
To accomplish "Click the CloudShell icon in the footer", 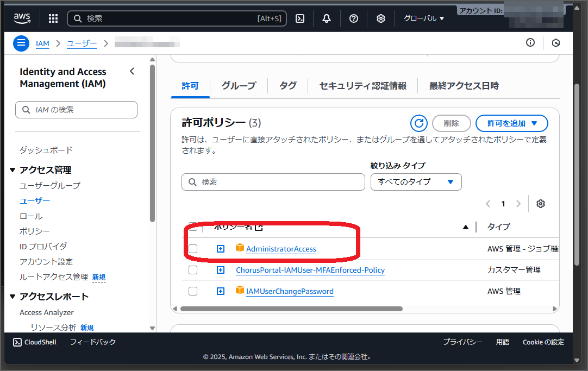I will (17, 342).
